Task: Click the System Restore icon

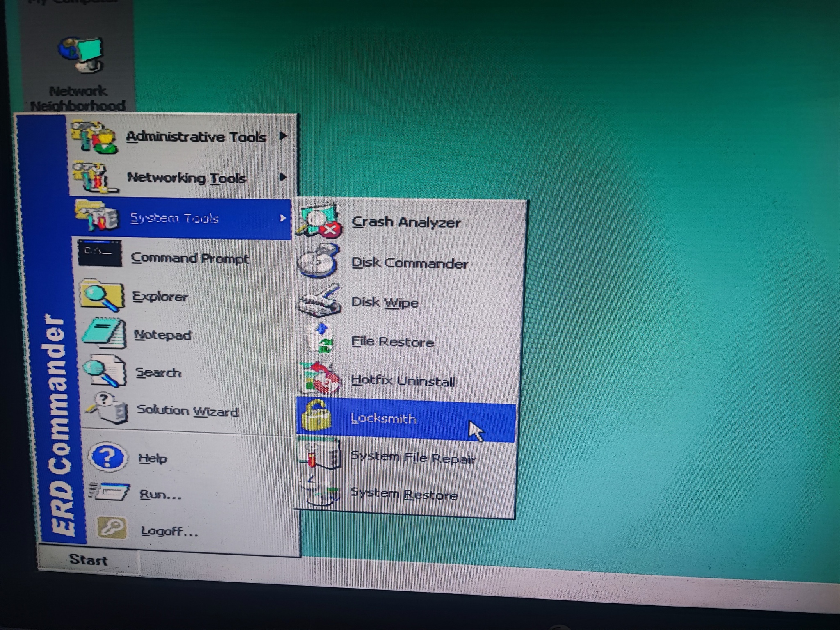Action: click(x=320, y=491)
